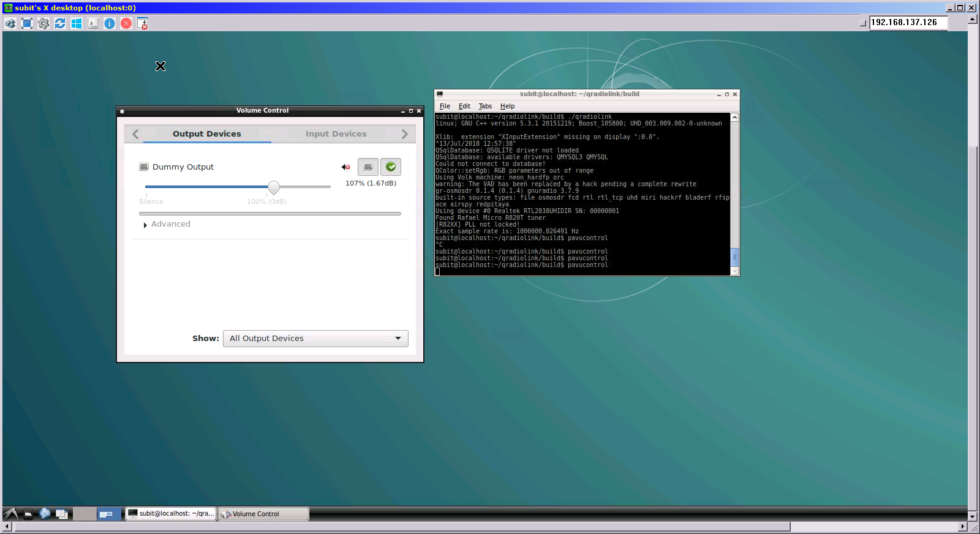Open the All Output Devices dropdown

pyautogui.click(x=315, y=339)
